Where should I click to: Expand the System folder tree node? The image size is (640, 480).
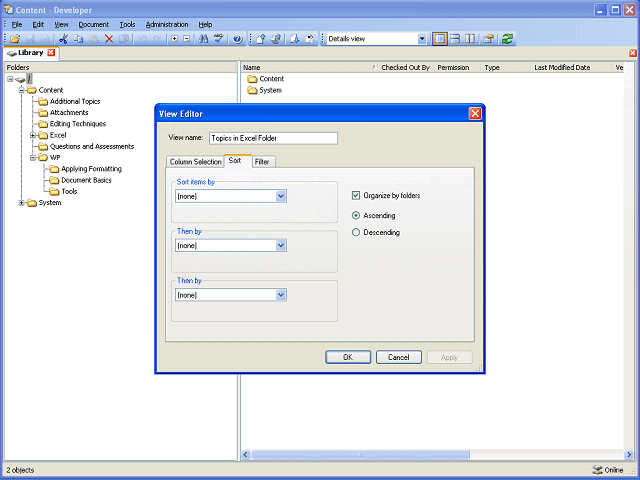click(22, 203)
